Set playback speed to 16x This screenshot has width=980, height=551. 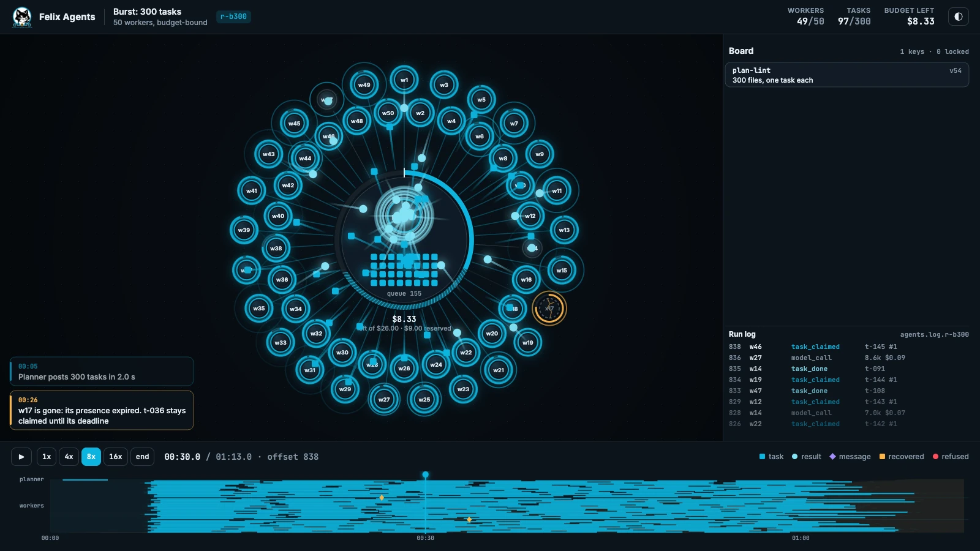(116, 457)
